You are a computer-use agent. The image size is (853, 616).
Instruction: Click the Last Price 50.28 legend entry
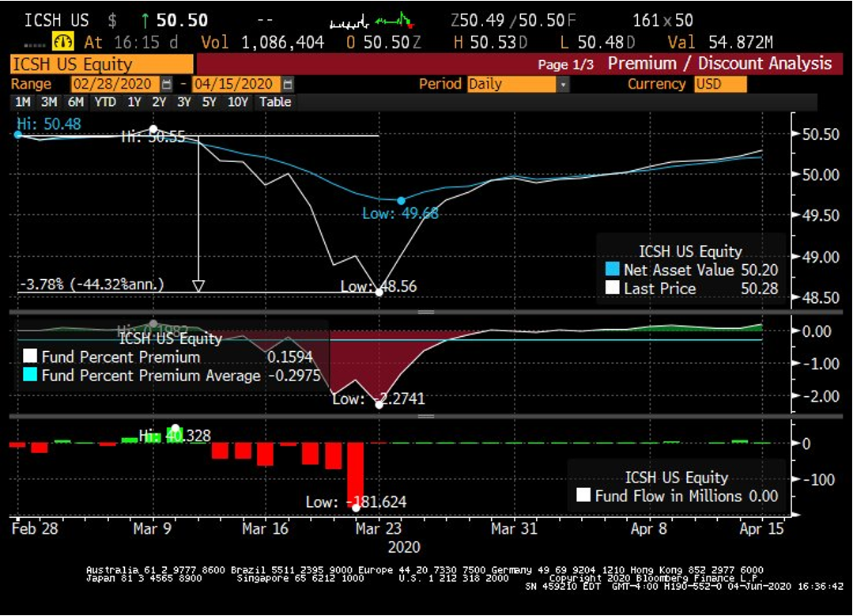coord(692,288)
